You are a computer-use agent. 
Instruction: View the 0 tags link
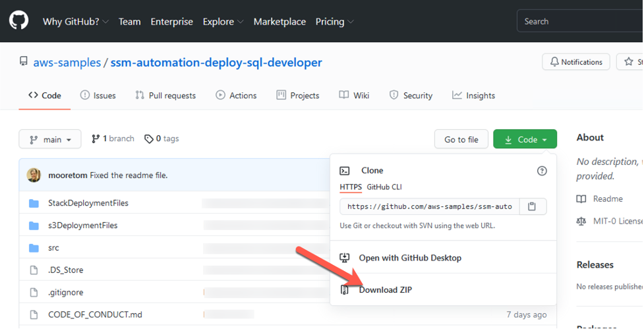[161, 139]
